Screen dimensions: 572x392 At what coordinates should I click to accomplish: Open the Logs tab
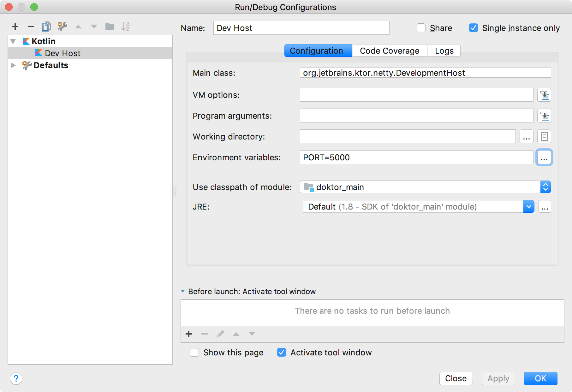pos(444,51)
